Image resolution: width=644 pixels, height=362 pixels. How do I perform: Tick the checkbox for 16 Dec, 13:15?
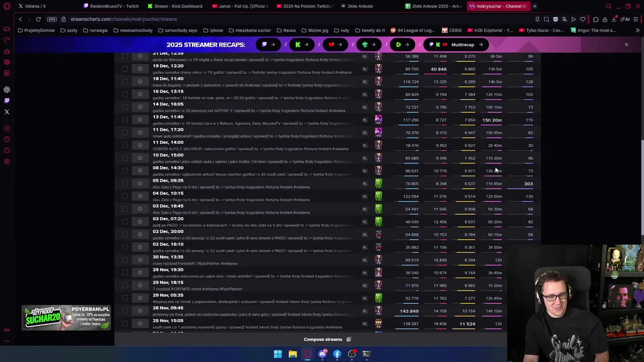point(125,94)
